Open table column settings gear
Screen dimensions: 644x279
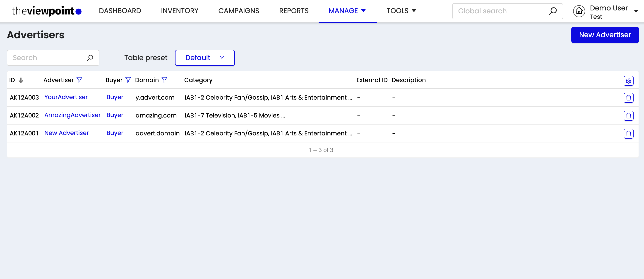click(628, 81)
